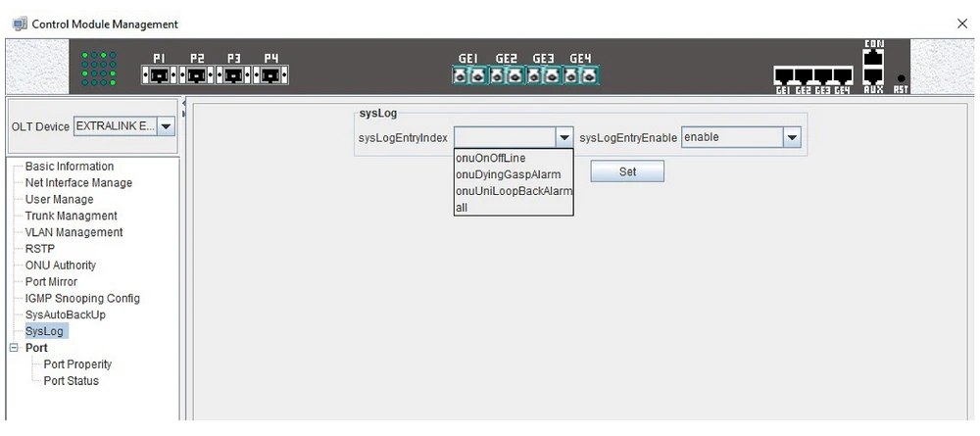
Task: Click the P4 PON port icon
Action: tap(271, 74)
